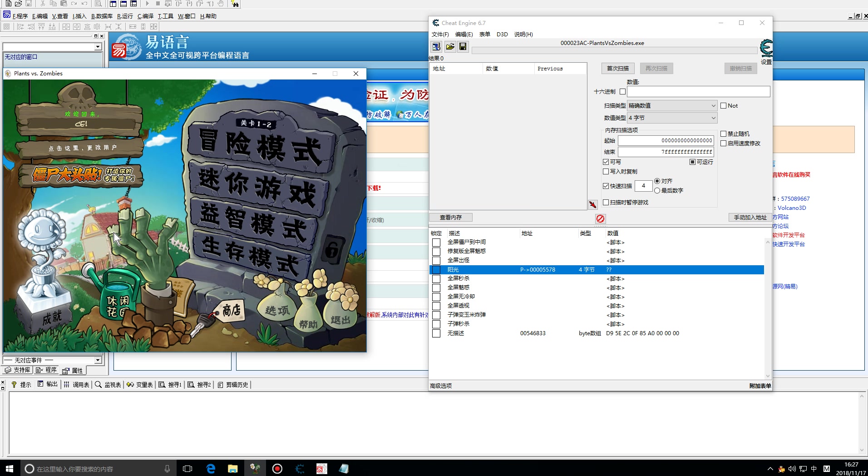The width and height of the screenshot is (868, 476).
Task: Click 冒险模式 on the tombstone
Action: [260, 145]
